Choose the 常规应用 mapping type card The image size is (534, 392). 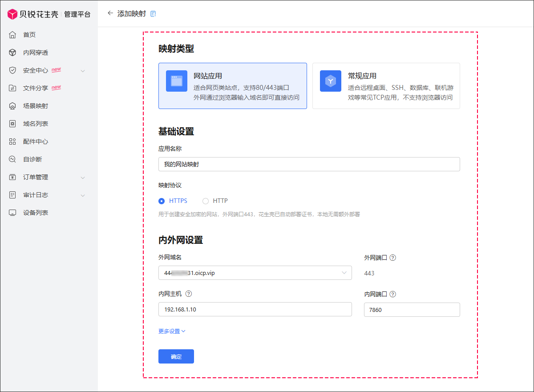point(386,86)
